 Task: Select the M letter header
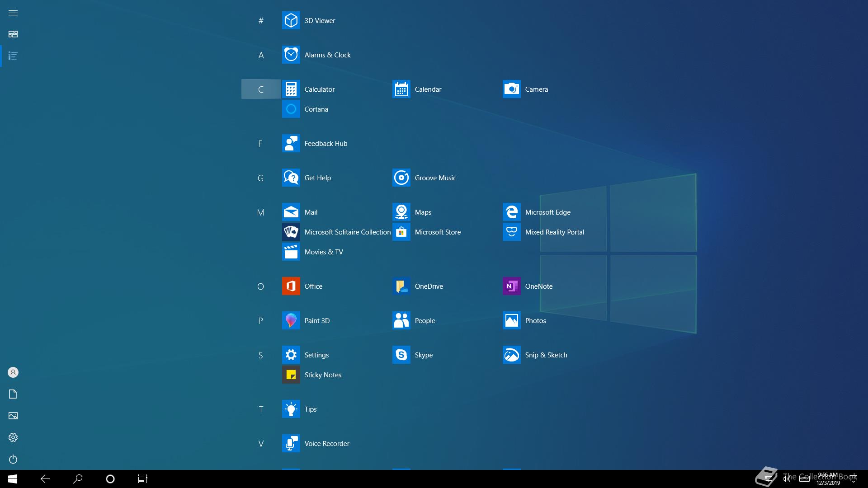click(x=261, y=212)
